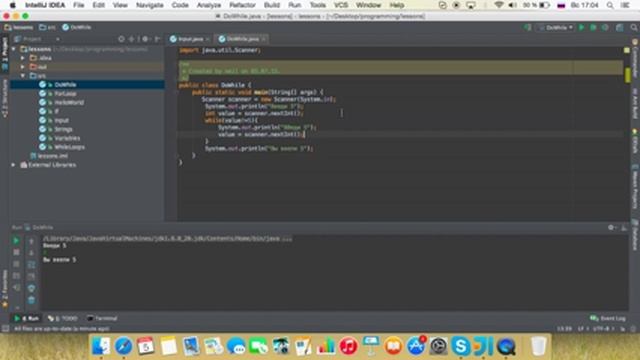Screen dimensions: 640x360
Task: Click the src breadcrumb in navigation bar
Action: tap(47, 27)
